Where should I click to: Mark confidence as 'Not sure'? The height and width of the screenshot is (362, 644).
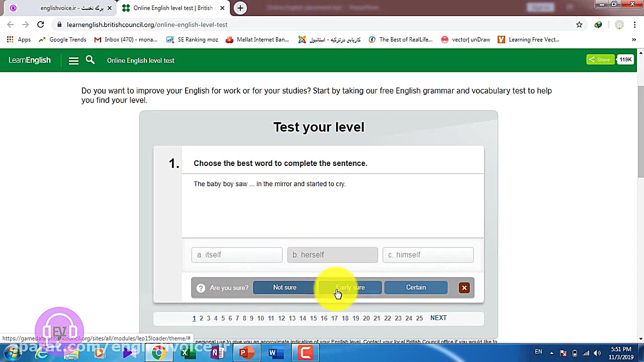(x=285, y=288)
